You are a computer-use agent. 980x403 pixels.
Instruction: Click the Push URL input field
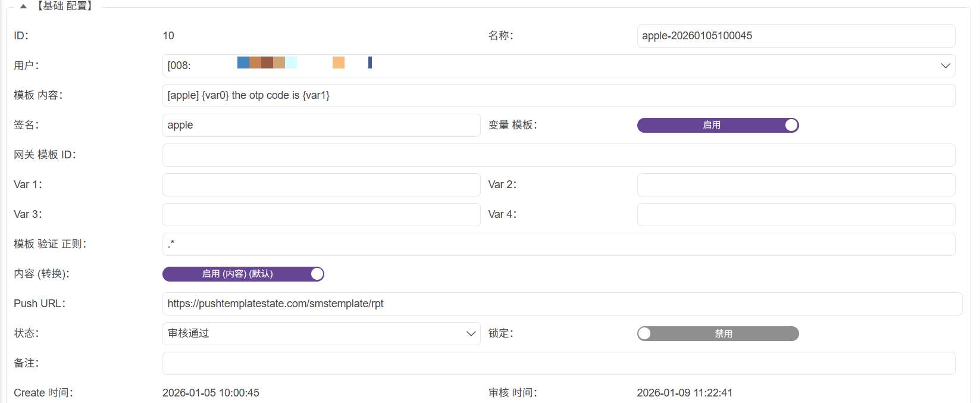(x=562, y=304)
